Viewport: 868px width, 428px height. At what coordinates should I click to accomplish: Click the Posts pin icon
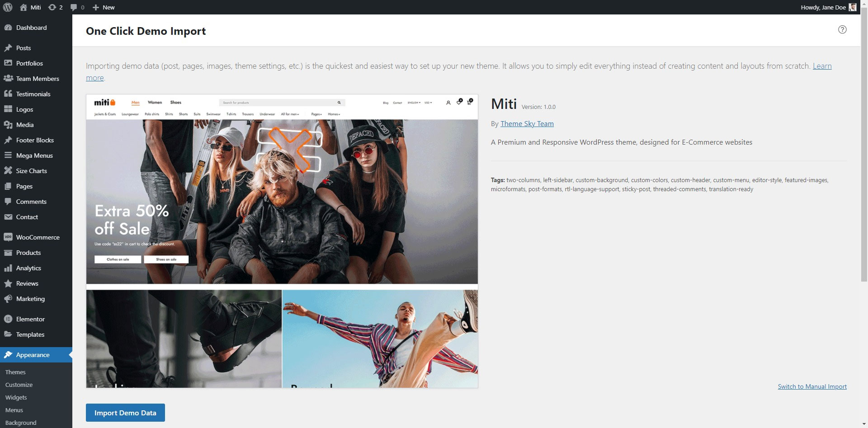click(x=8, y=48)
